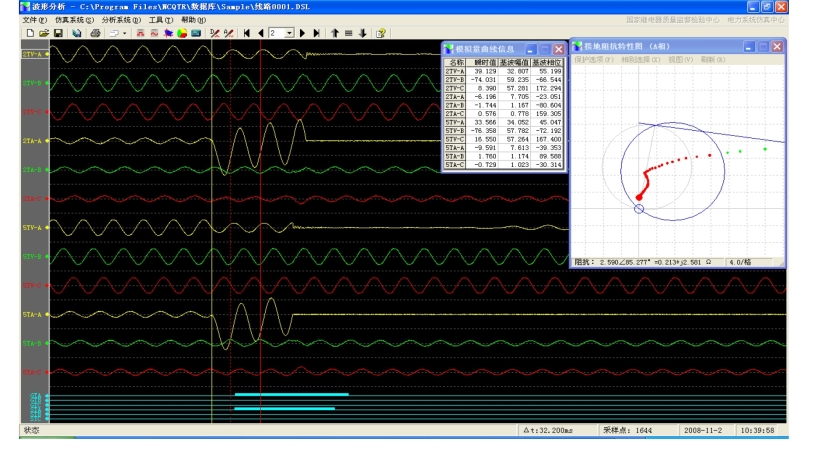
Task: Click the Print toolbar icon
Action: tap(95, 33)
